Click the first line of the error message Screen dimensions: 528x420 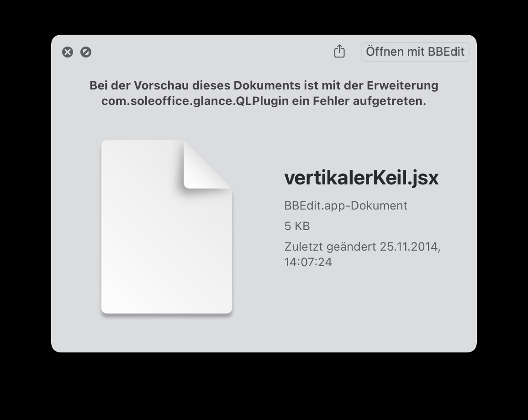click(x=264, y=85)
